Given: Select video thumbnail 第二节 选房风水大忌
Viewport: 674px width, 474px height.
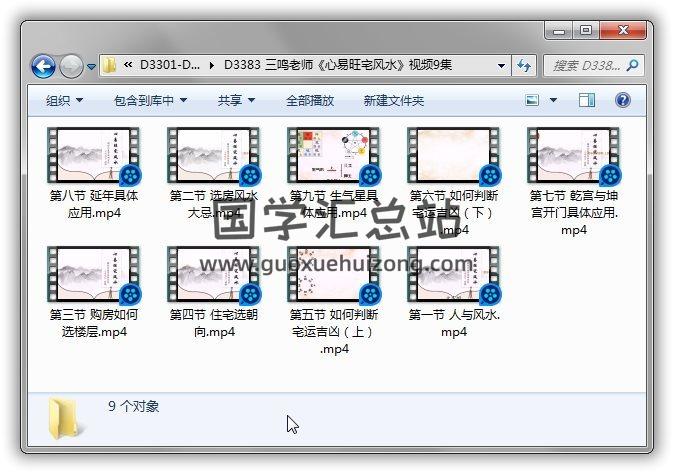Looking at the screenshot, I should (214, 156).
